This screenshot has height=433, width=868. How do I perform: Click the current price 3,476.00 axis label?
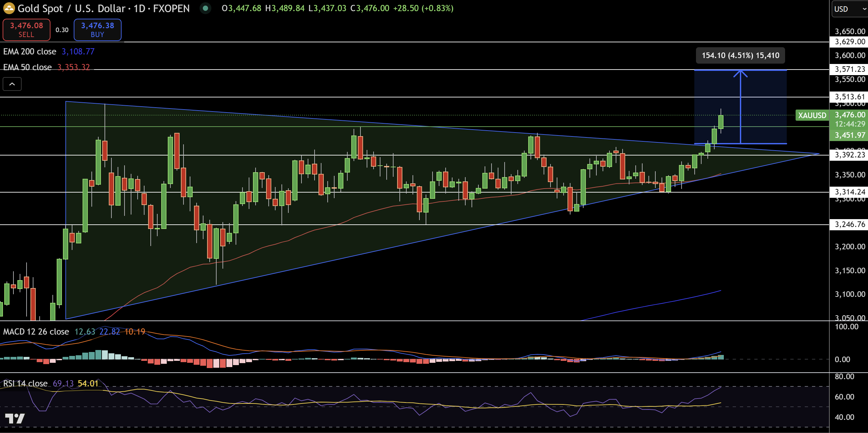tap(849, 115)
